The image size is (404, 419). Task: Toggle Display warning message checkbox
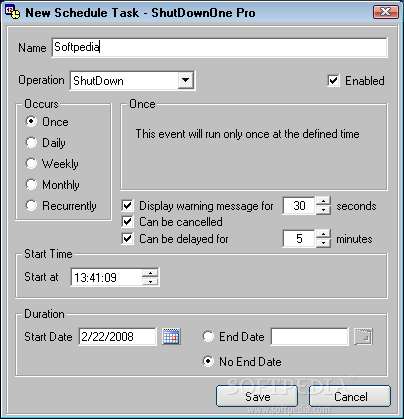click(128, 206)
